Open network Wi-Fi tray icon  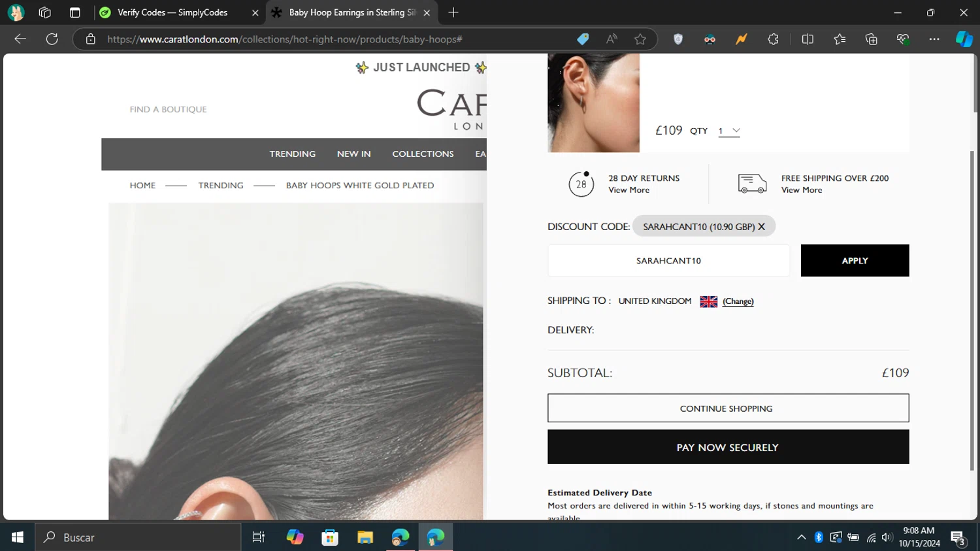click(871, 537)
